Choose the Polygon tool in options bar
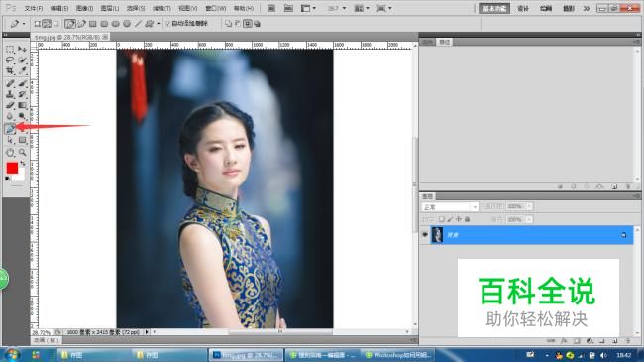The width and height of the screenshot is (644, 362). (127, 24)
